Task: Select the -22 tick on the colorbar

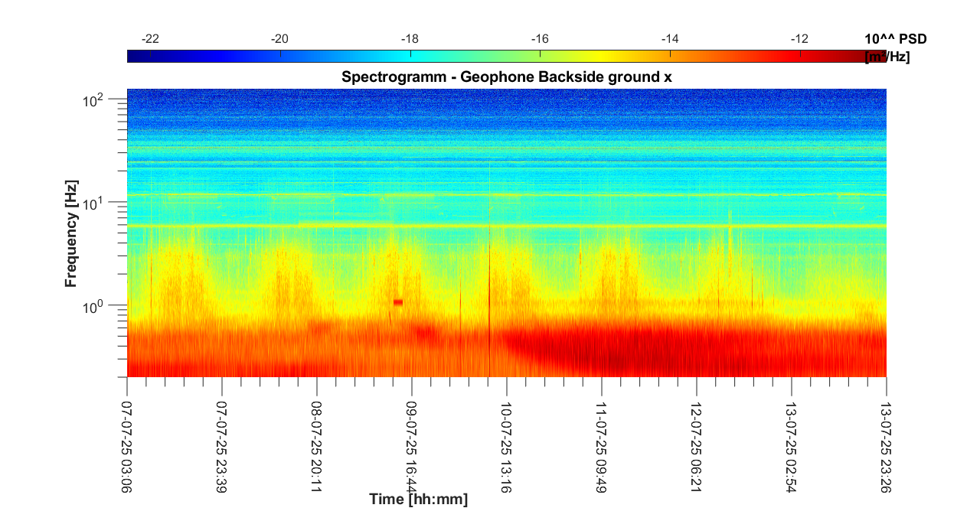Action: (x=151, y=38)
